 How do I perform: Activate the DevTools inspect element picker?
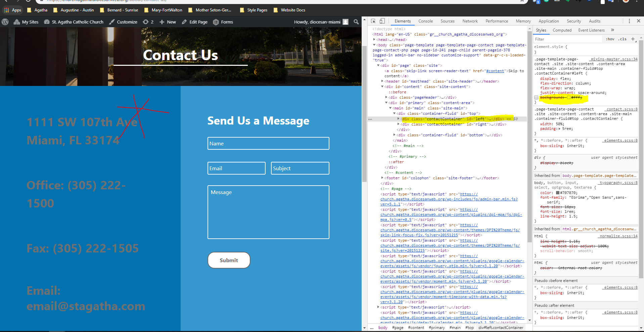pos(373,21)
